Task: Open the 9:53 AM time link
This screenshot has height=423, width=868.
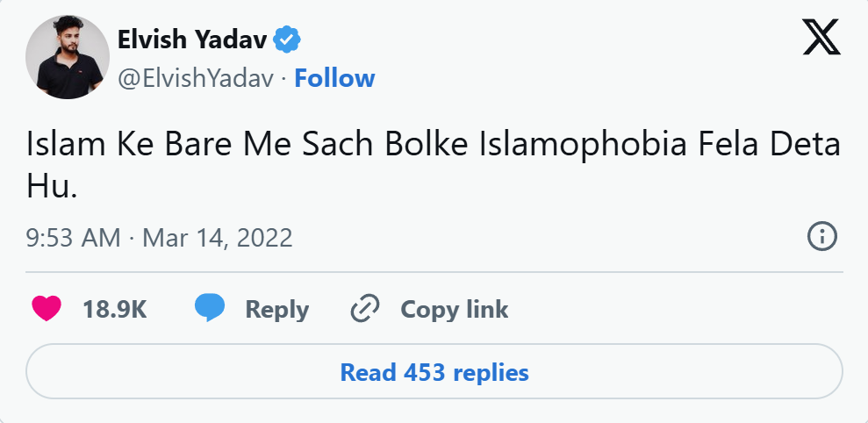Action: coord(73,238)
